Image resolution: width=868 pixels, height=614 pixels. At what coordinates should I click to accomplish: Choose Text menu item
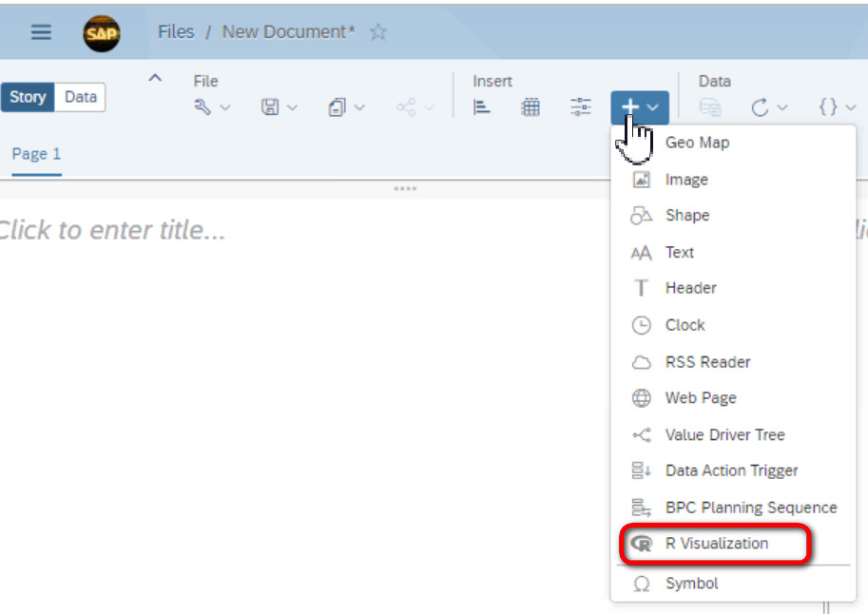[x=734, y=253]
